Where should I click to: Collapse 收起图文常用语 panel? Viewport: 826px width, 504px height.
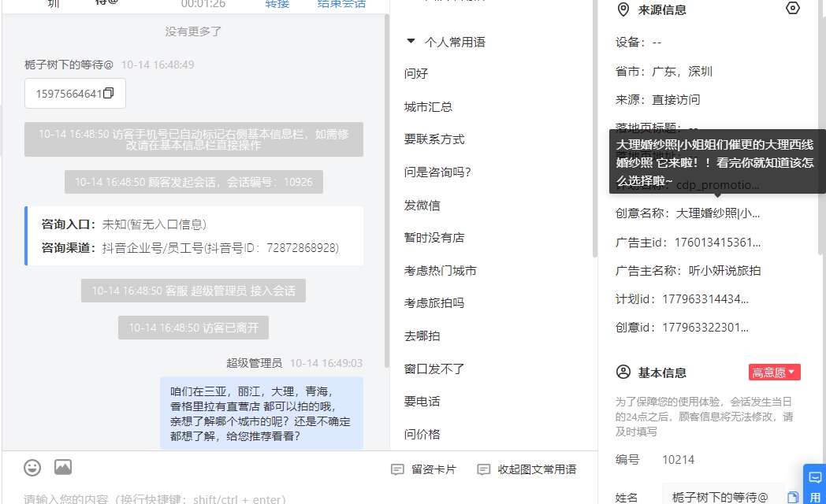click(x=526, y=469)
